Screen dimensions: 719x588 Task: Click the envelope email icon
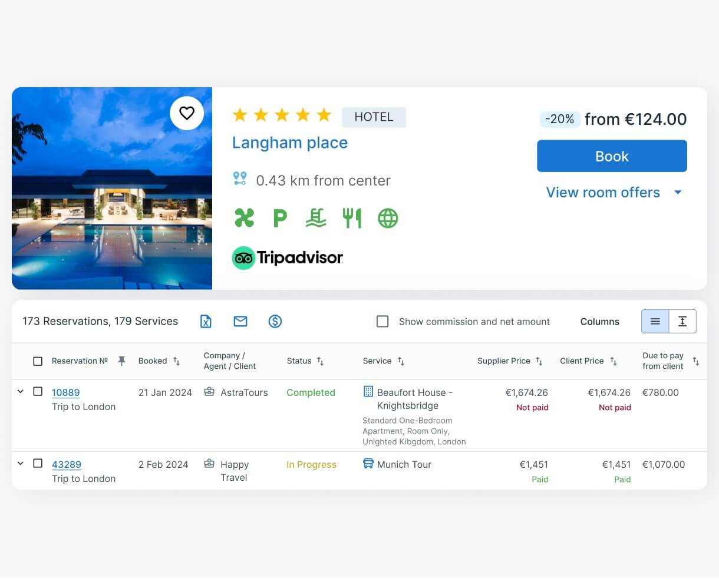(x=240, y=321)
